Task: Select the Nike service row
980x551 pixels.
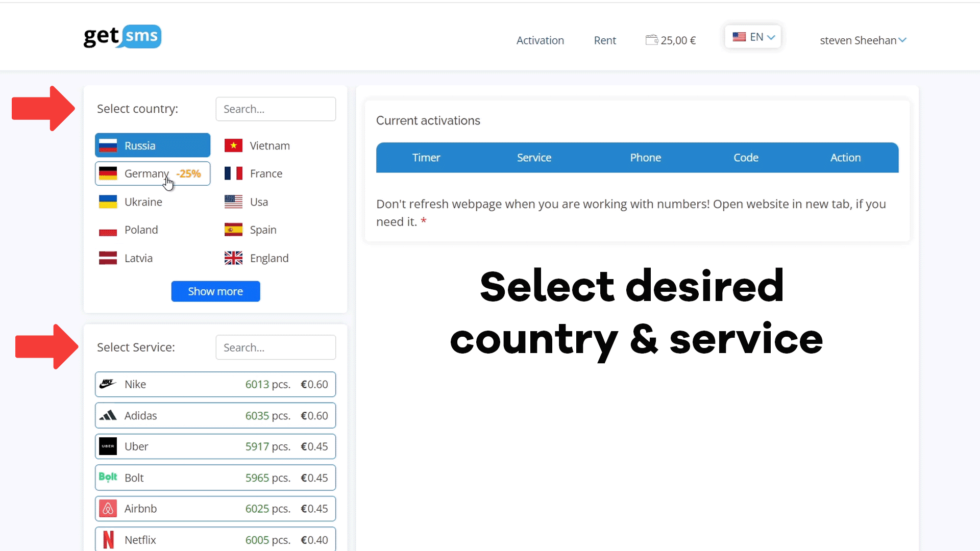Action: click(215, 384)
